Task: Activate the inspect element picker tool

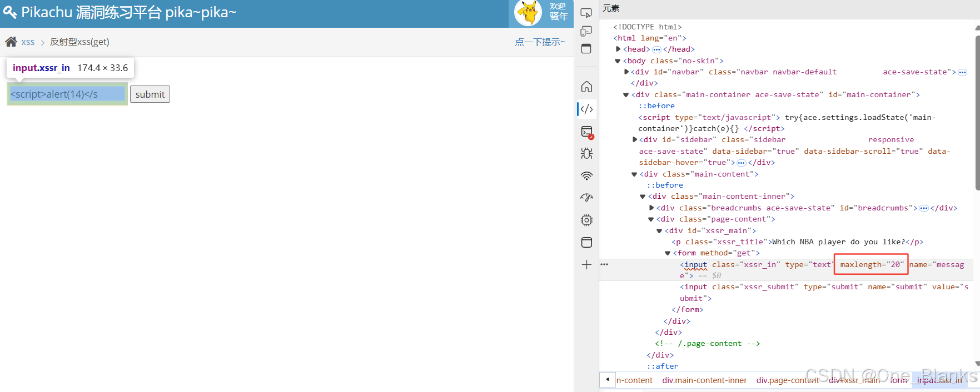Action: point(586,13)
